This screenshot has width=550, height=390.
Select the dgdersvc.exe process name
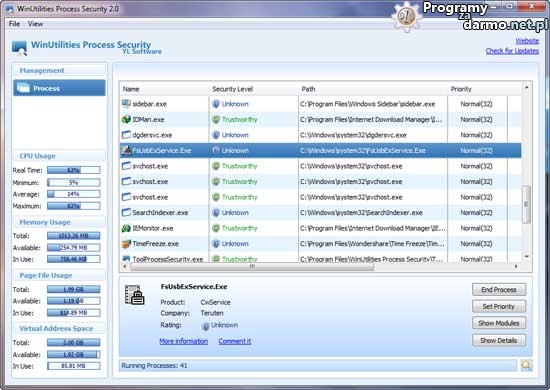tap(152, 135)
